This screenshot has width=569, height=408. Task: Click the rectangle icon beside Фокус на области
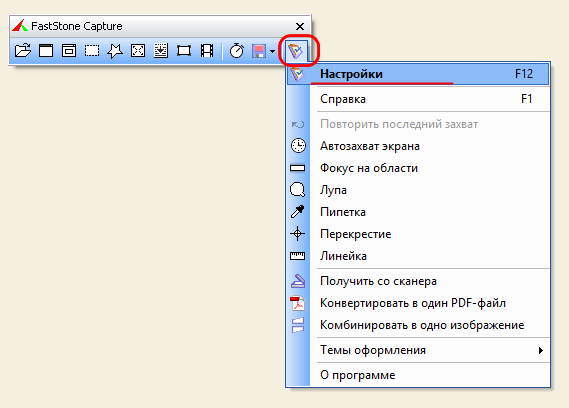click(x=298, y=168)
